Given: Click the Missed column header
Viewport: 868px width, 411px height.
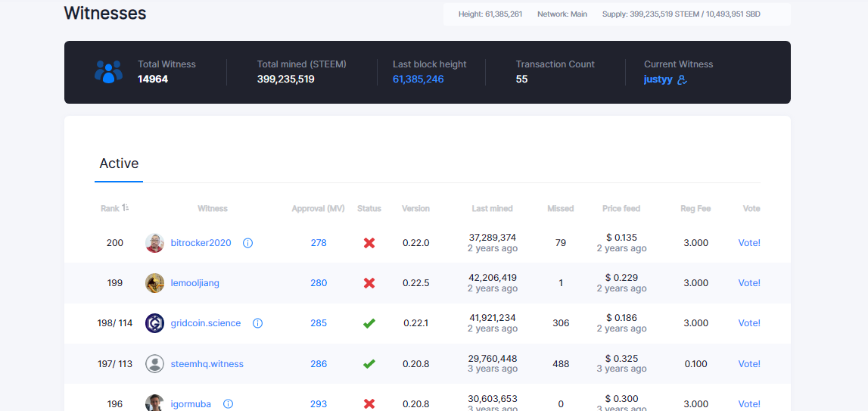Looking at the screenshot, I should point(560,209).
